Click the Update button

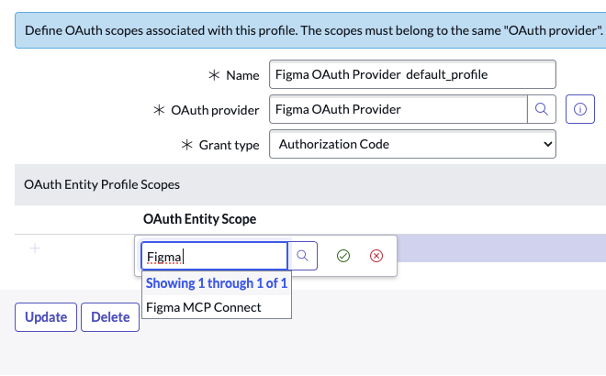pyautogui.click(x=46, y=317)
